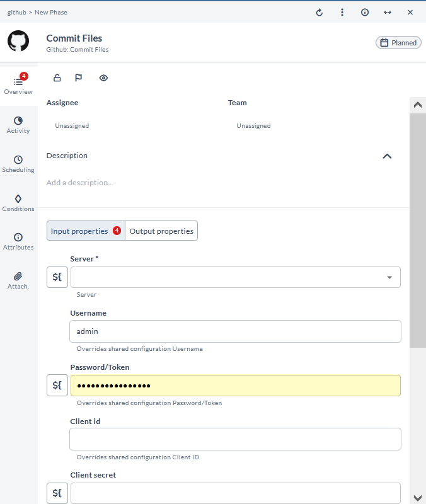Click the scrollbar down arrow
The height and width of the screenshot is (504, 426).
pyautogui.click(x=418, y=498)
